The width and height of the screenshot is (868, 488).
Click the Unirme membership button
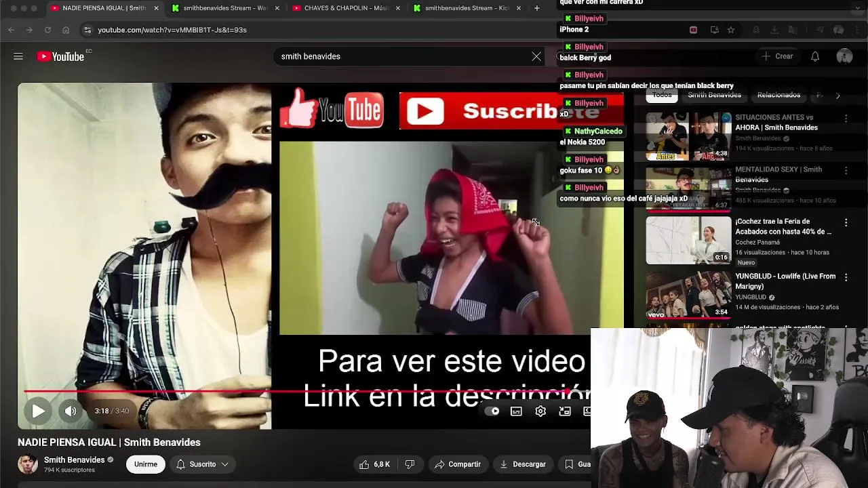point(145,464)
